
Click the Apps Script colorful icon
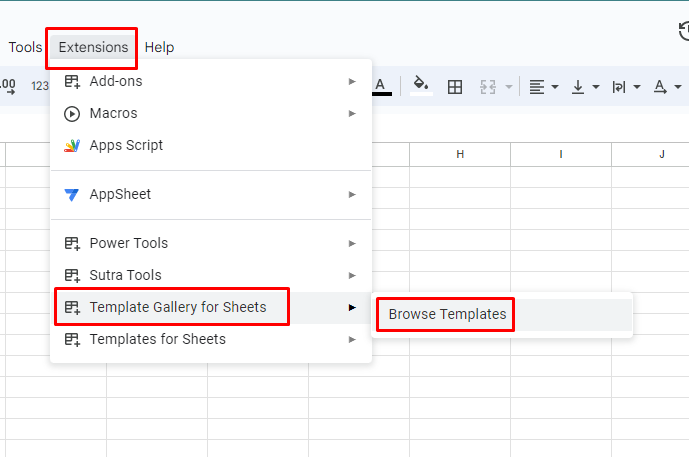click(72, 145)
